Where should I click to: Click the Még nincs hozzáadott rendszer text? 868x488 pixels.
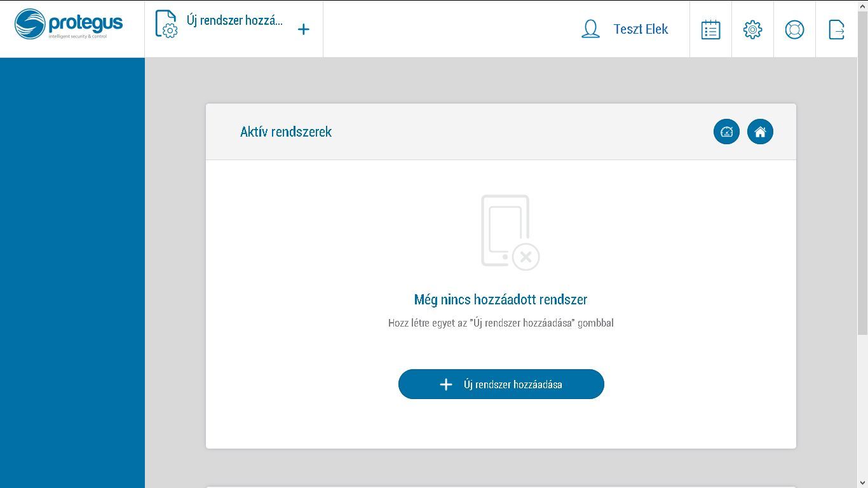click(501, 299)
